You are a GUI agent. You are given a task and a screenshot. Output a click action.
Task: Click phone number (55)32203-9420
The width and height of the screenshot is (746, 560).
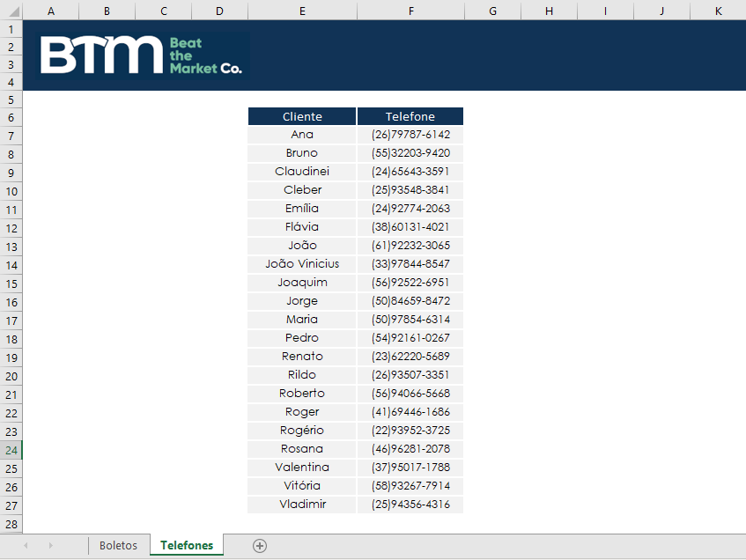coord(410,153)
